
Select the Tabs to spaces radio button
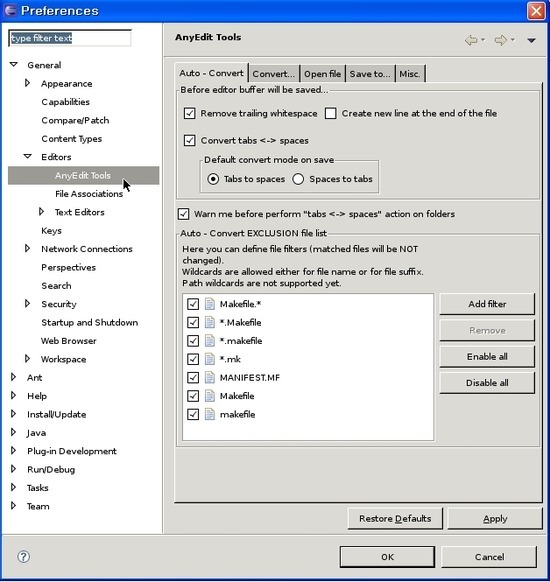click(213, 179)
